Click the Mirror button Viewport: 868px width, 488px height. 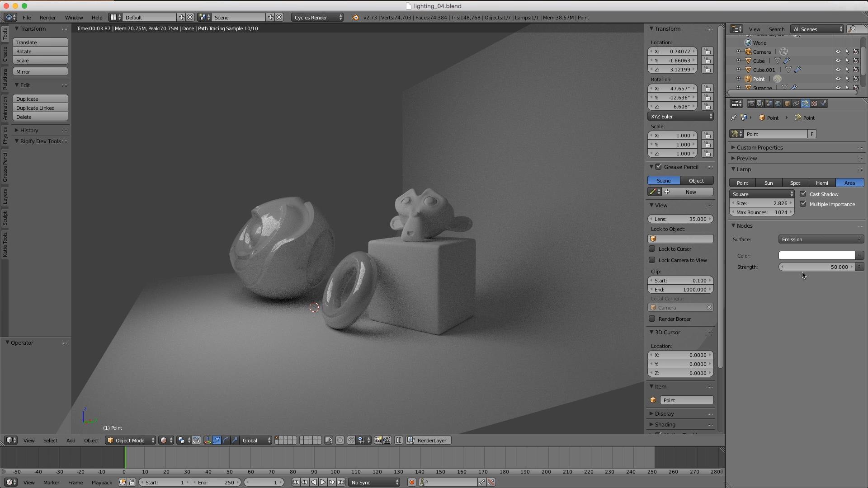(40, 71)
